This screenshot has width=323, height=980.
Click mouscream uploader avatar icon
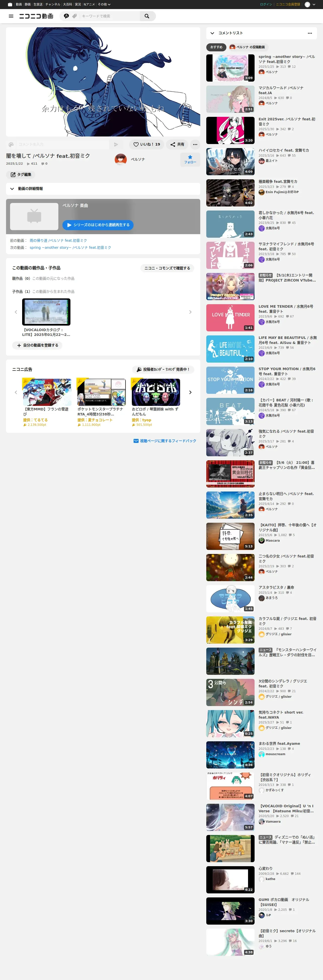click(x=261, y=754)
